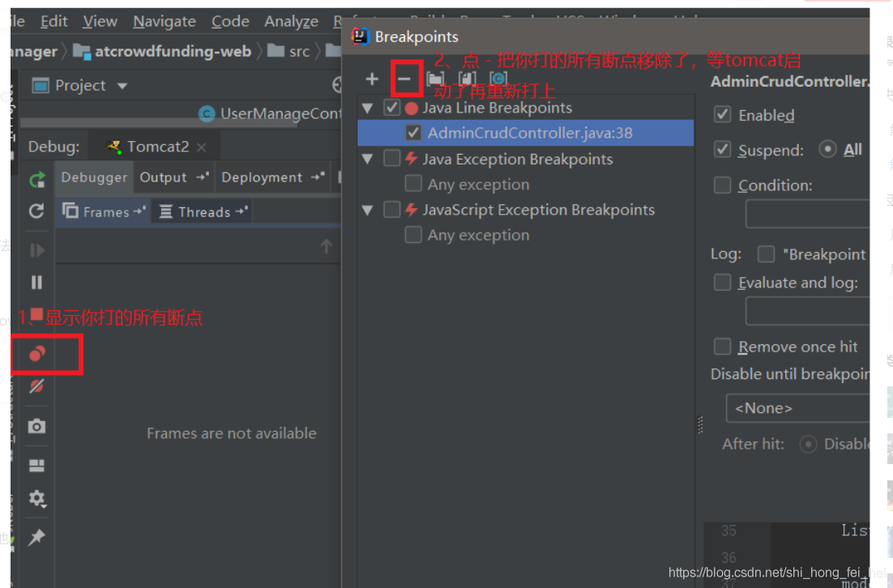Restore debug layout icon
This screenshot has width=893, height=588.
coord(36,466)
